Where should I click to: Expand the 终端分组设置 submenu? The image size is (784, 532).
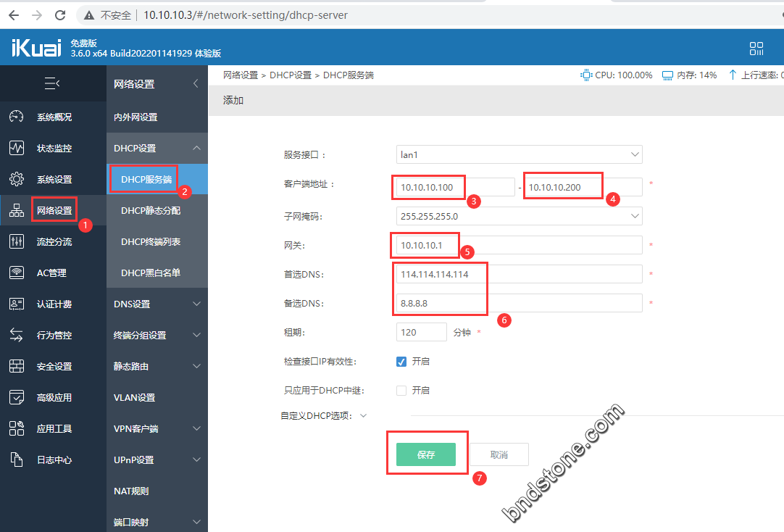[x=196, y=335]
